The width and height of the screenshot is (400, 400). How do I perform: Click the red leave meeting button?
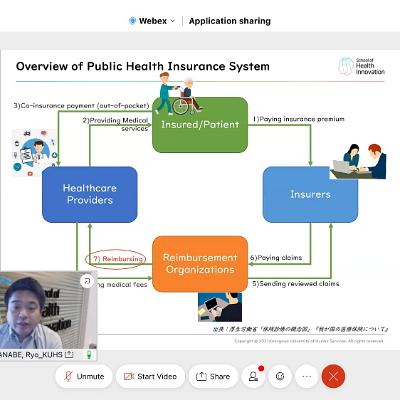coord(333,376)
